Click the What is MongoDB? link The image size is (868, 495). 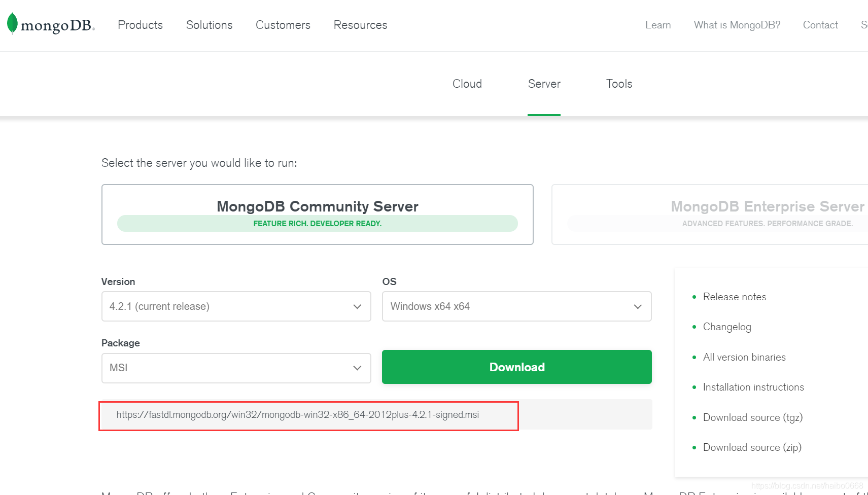coord(737,25)
